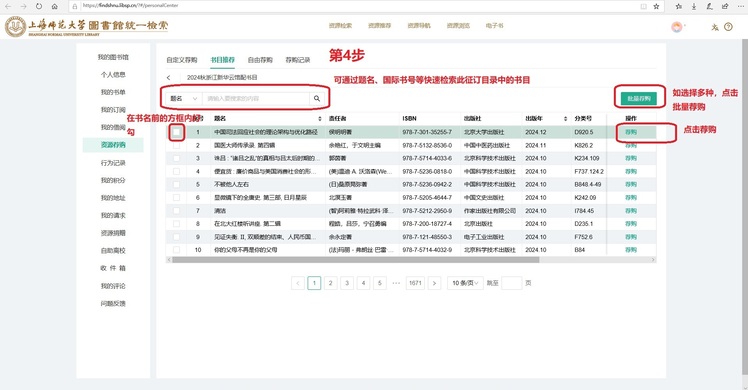Click the search keyword input field
748x390 pixels.
pyautogui.click(x=256, y=98)
